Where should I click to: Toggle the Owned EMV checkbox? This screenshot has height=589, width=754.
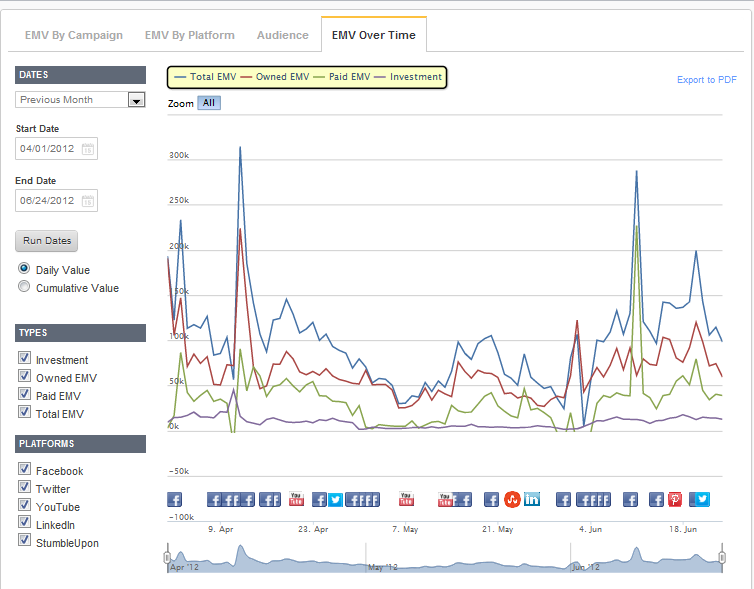[x=24, y=378]
